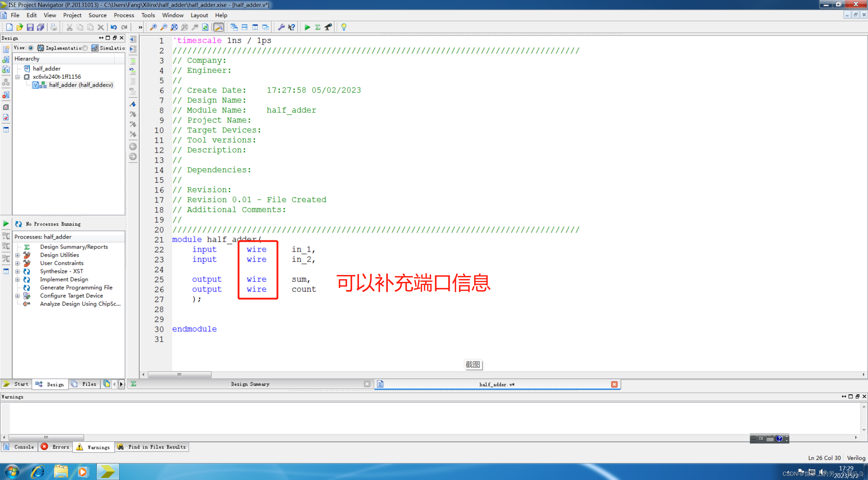Switch to the Files panel tab

pyautogui.click(x=84, y=384)
